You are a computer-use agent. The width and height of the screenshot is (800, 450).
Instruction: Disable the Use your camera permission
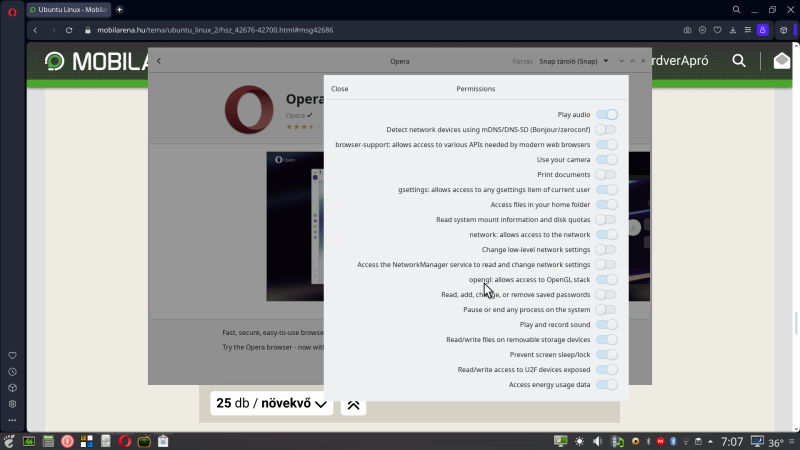tap(607, 160)
